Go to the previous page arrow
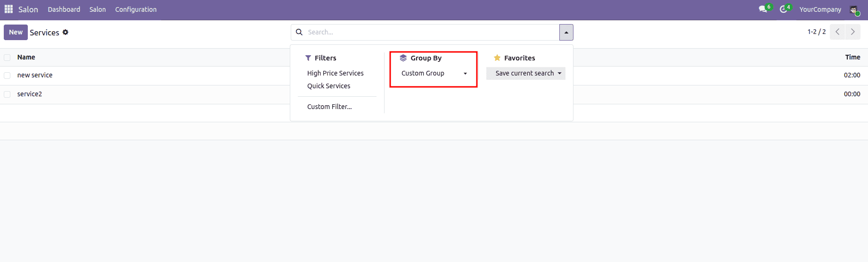Image resolution: width=868 pixels, height=262 pixels. click(x=837, y=32)
